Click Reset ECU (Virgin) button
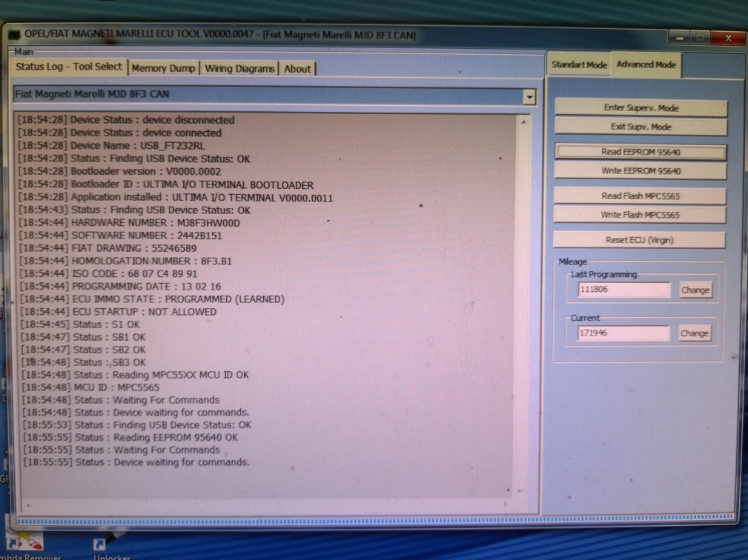This screenshot has height=560, width=748. [x=639, y=240]
